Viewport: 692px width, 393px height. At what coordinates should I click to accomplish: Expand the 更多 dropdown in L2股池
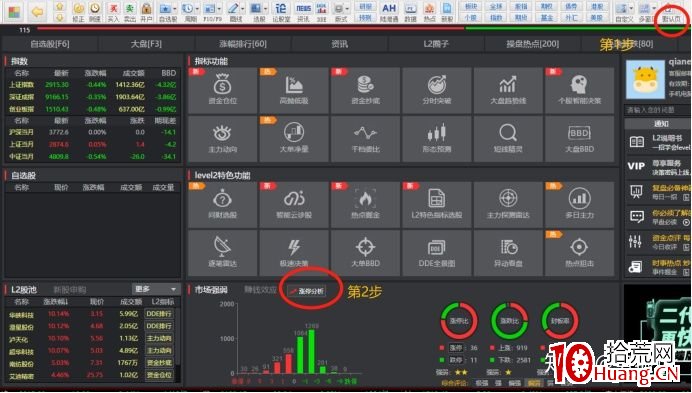[x=156, y=289]
